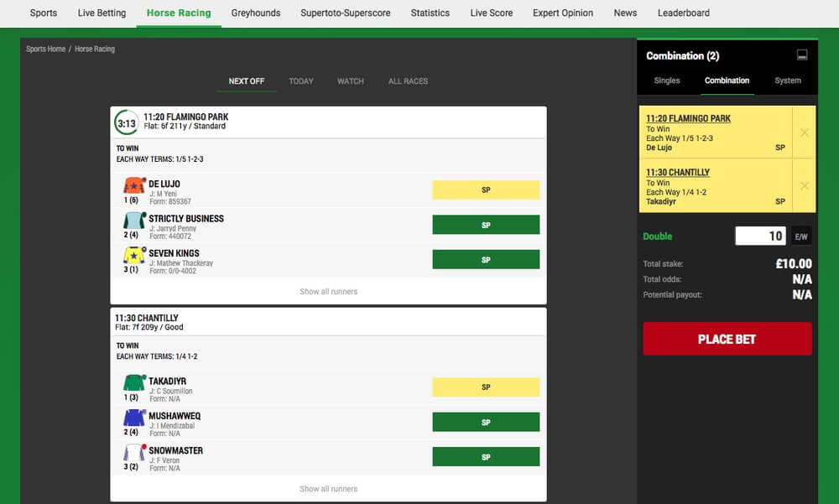Click Total stake £10.00 value

(794, 264)
